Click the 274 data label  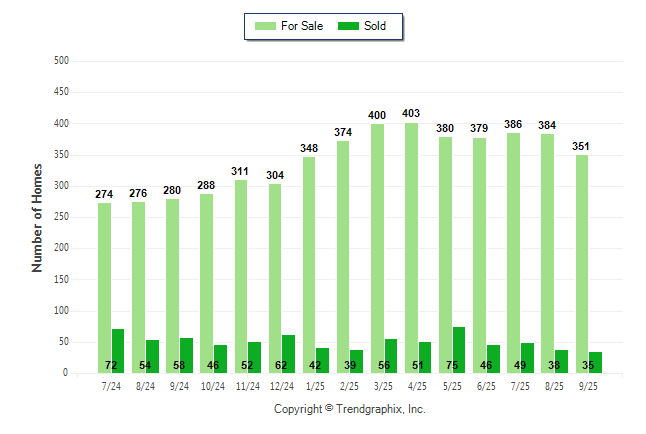point(105,194)
